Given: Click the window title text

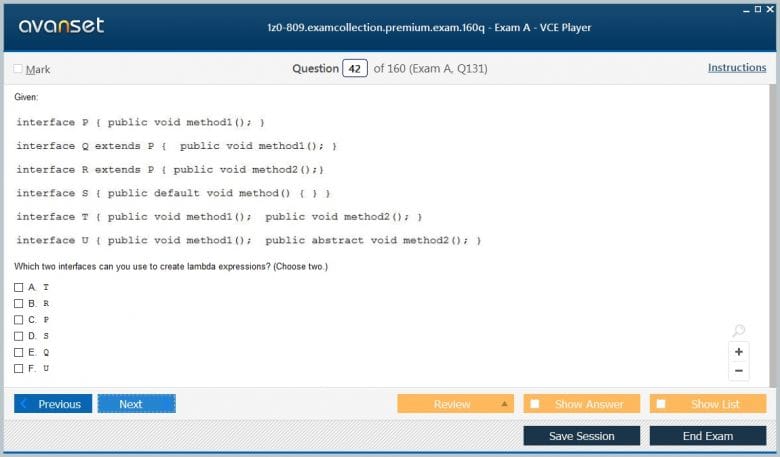Looking at the screenshot, I should (x=429, y=27).
